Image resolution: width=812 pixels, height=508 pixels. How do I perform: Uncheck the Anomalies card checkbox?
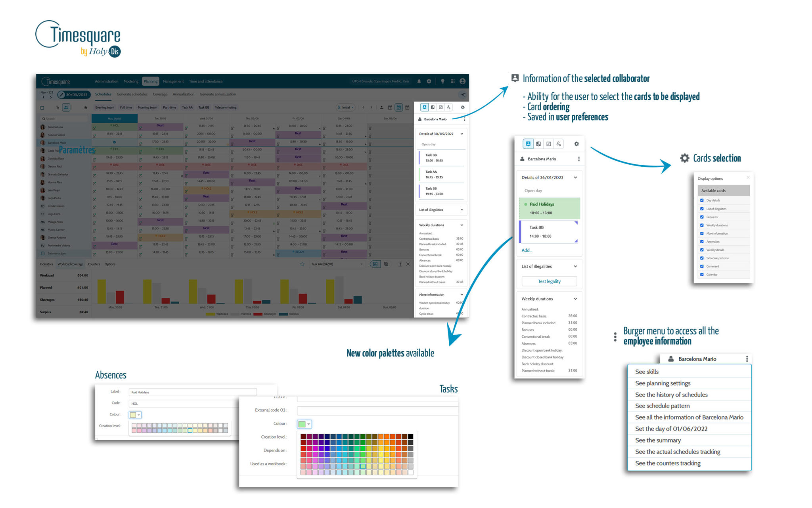702,242
